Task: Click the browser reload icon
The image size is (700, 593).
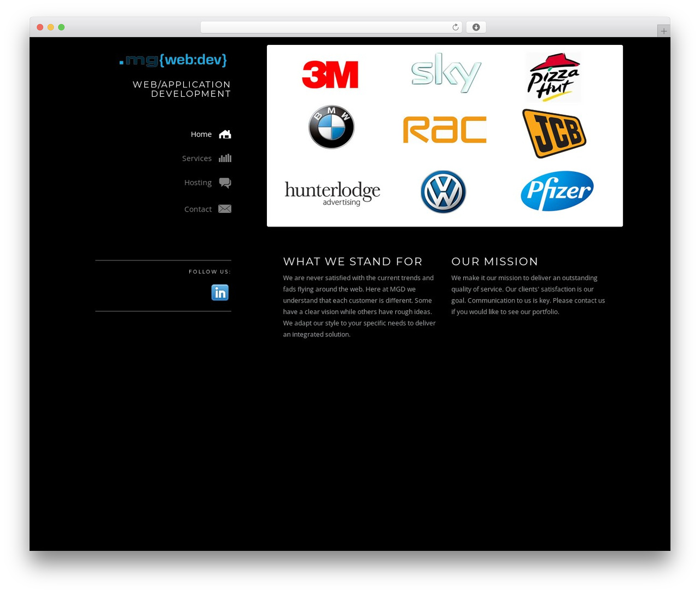Action: point(455,27)
